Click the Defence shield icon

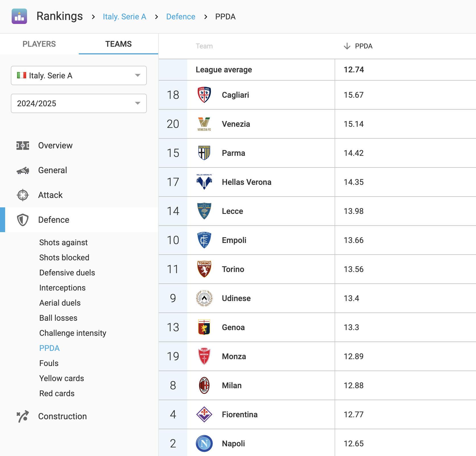click(x=23, y=220)
